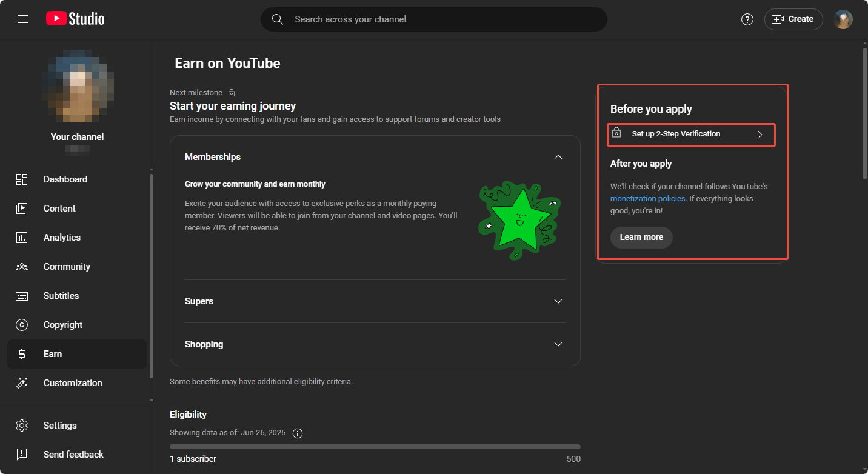This screenshot has height=474, width=868.
Task: Click the Subtitles icon in sidebar
Action: [x=22, y=296]
